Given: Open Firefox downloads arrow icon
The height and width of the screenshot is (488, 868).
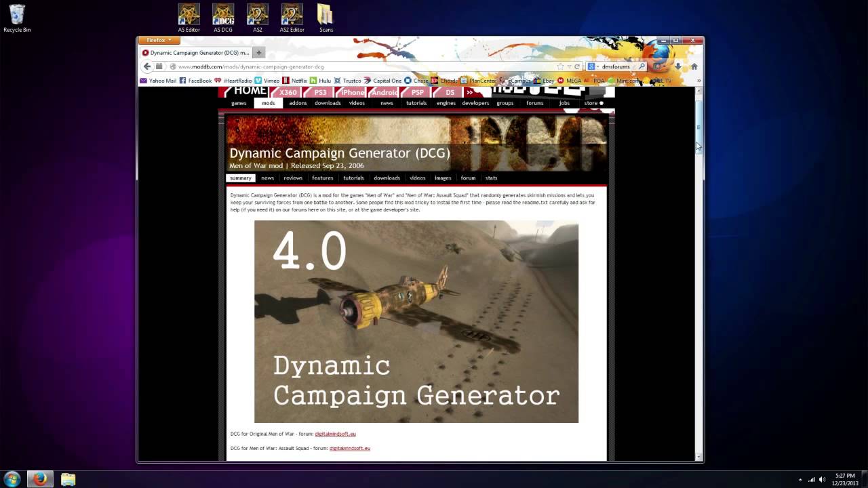Looking at the screenshot, I should 677,66.
